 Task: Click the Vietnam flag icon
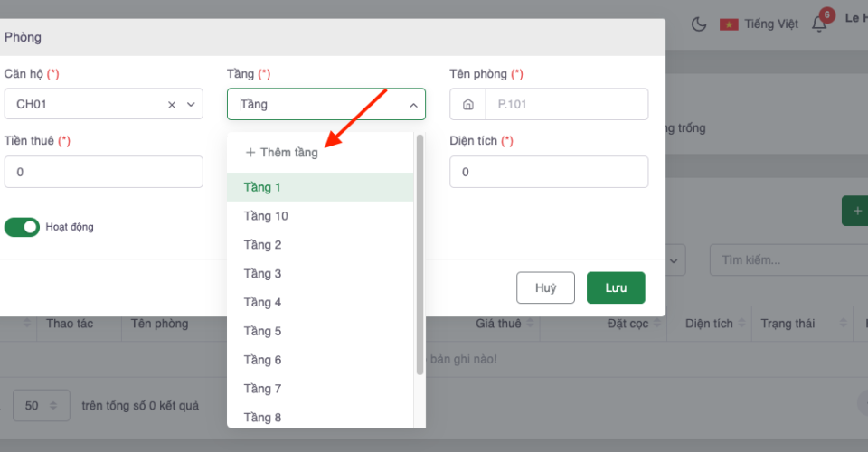click(x=729, y=24)
